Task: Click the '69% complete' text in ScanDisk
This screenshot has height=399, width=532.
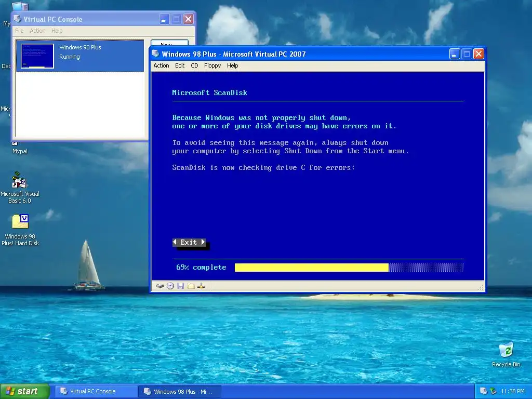Action: [201, 268]
